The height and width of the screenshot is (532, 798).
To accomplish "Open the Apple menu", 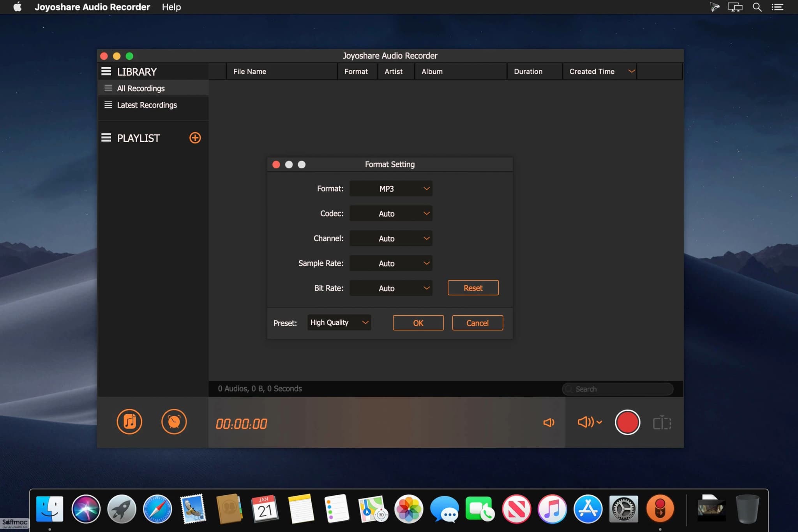I will (x=18, y=7).
